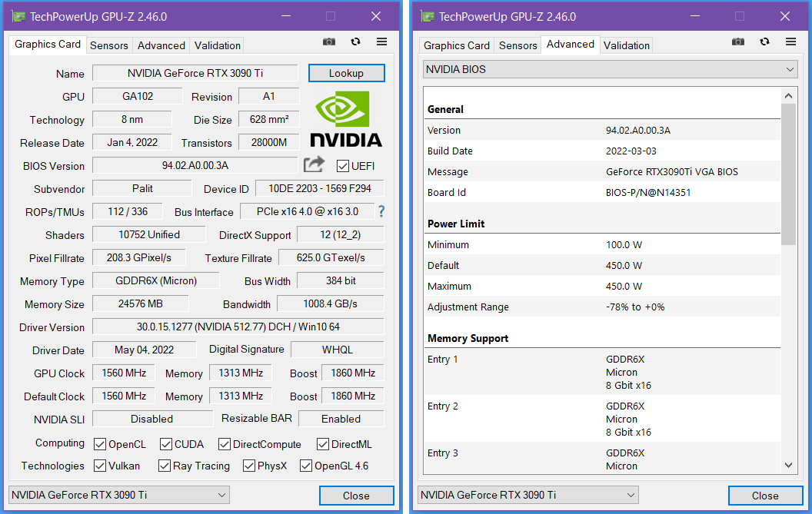This screenshot has height=514, width=812.
Task: Switch to Validation tab in right window
Action: tap(627, 45)
